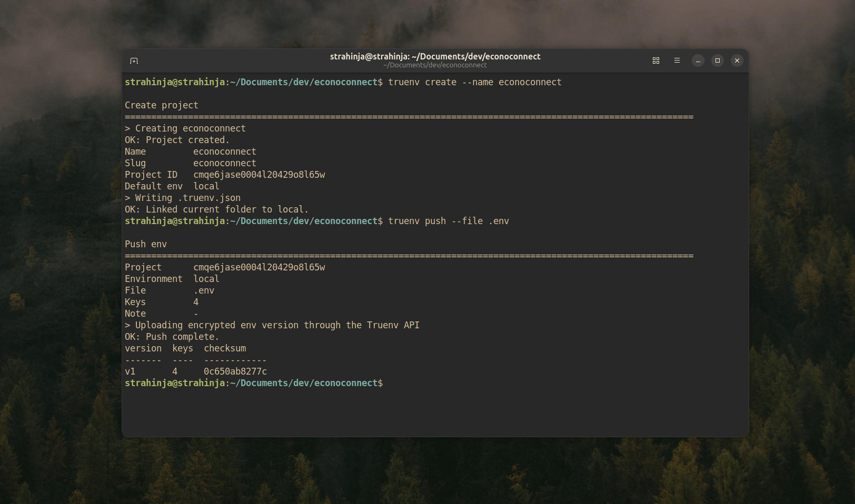Click the Writing .truenv.json line
Viewport: 855px width, 504px height.
pyautogui.click(x=183, y=198)
